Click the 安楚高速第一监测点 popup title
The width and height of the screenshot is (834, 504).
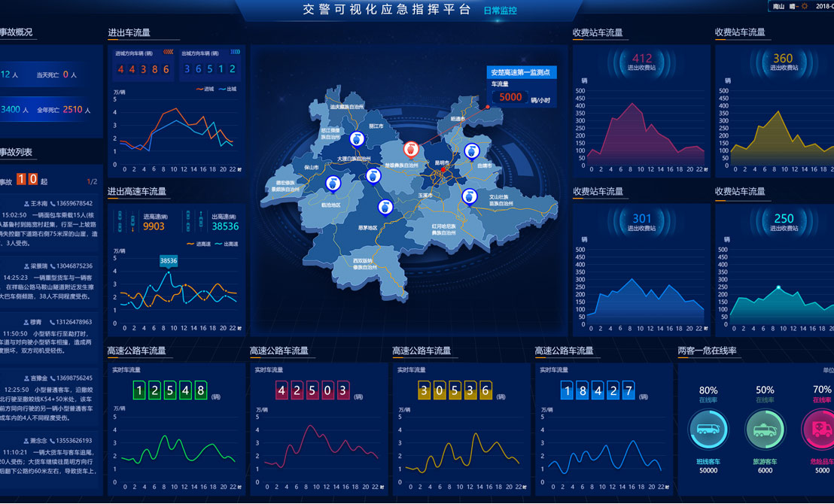(520, 73)
